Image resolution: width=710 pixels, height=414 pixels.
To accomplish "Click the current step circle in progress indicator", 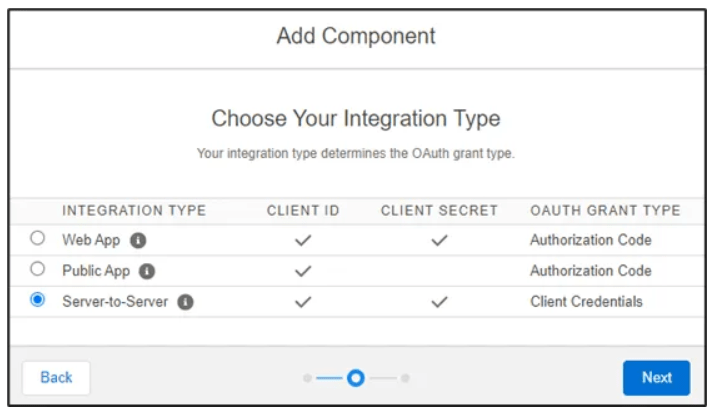I will [355, 378].
